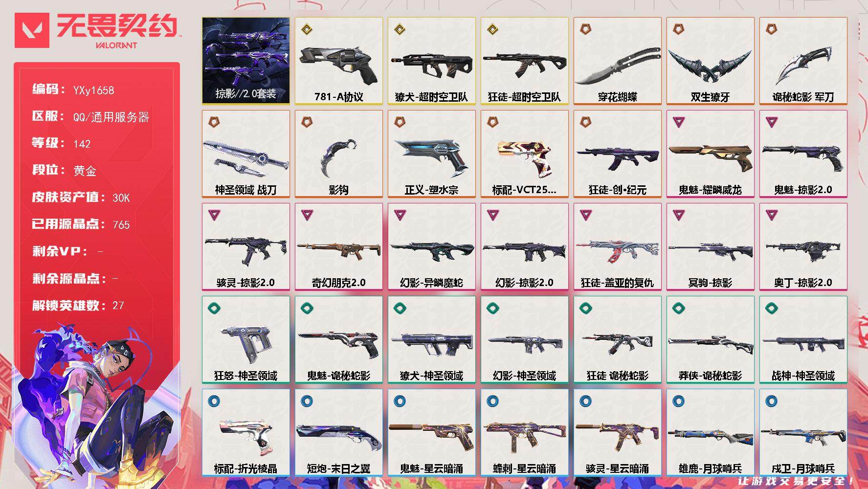Click the account code YXy1658 text
The height and width of the screenshot is (489, 868).
click(93, 90)
